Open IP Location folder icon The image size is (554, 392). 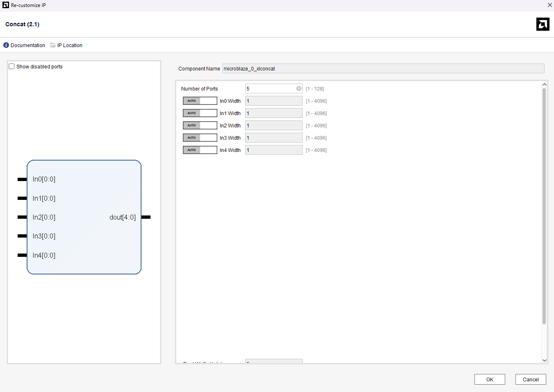pos(53,45)
